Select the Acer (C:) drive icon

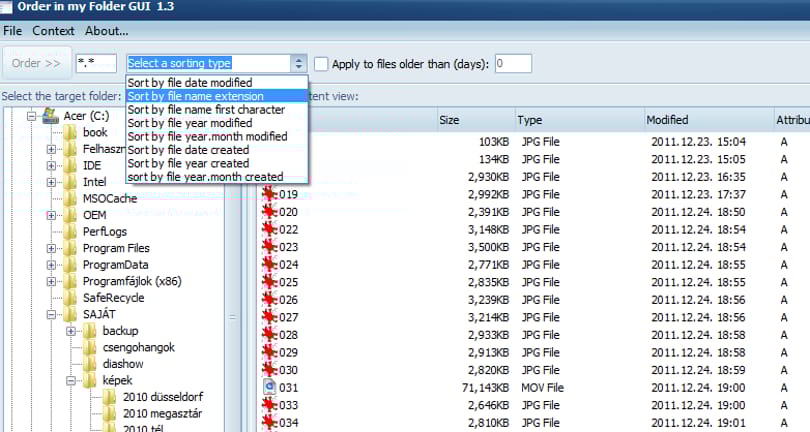[x=50, y=115]
